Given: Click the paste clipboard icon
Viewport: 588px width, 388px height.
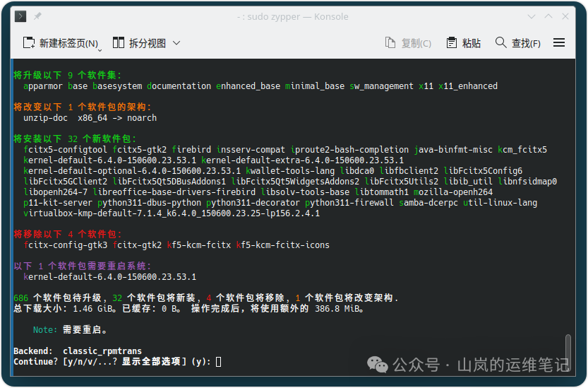Looking at the screenshot, I should click(452, 43).
